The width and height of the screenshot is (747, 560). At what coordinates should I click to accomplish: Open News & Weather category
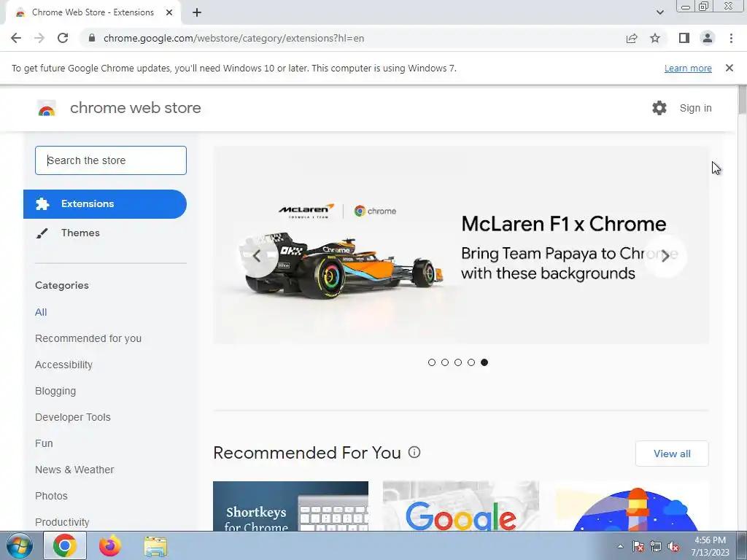click(74, 470)
